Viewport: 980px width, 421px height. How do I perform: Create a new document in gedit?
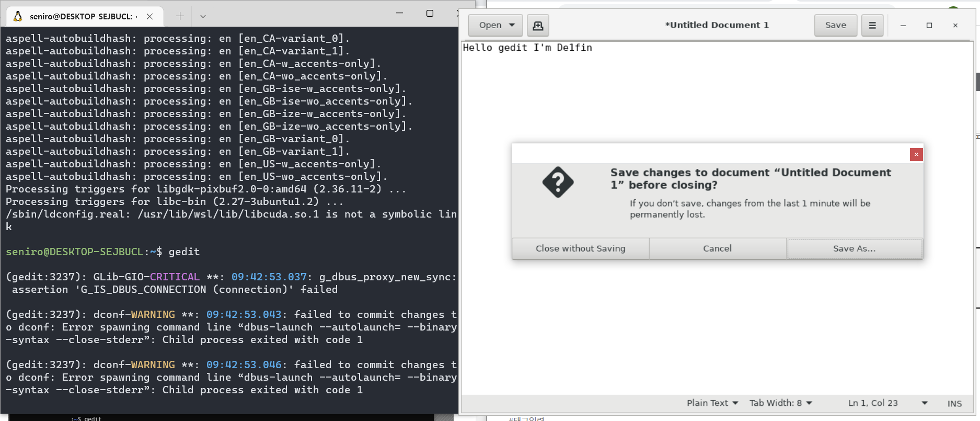(538, 25)
